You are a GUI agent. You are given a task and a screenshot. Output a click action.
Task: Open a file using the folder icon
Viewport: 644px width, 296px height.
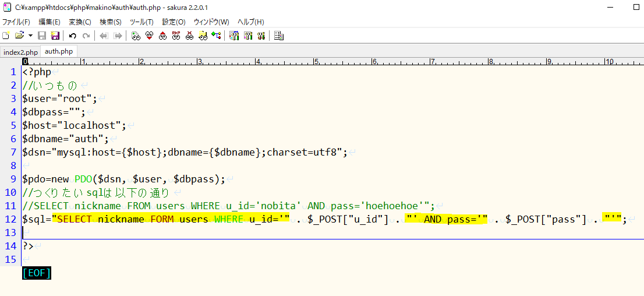pyautogui.click(x=19, y=36)
